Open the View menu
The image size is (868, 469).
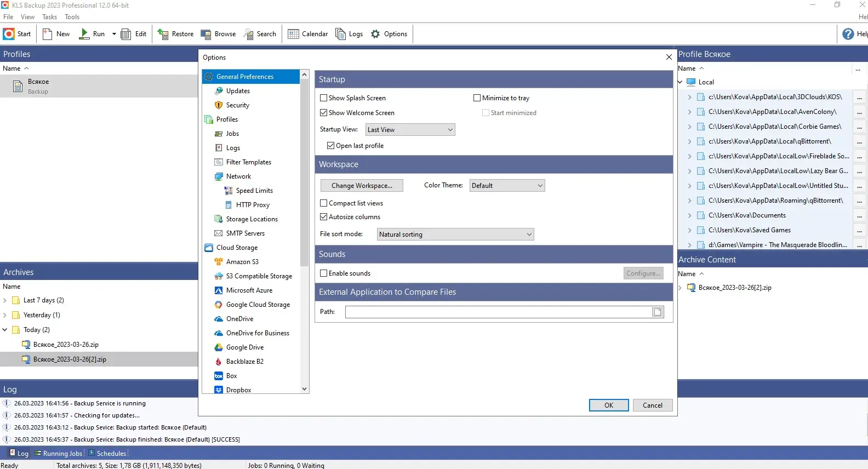pyautogui.click(x=27, y=17)
